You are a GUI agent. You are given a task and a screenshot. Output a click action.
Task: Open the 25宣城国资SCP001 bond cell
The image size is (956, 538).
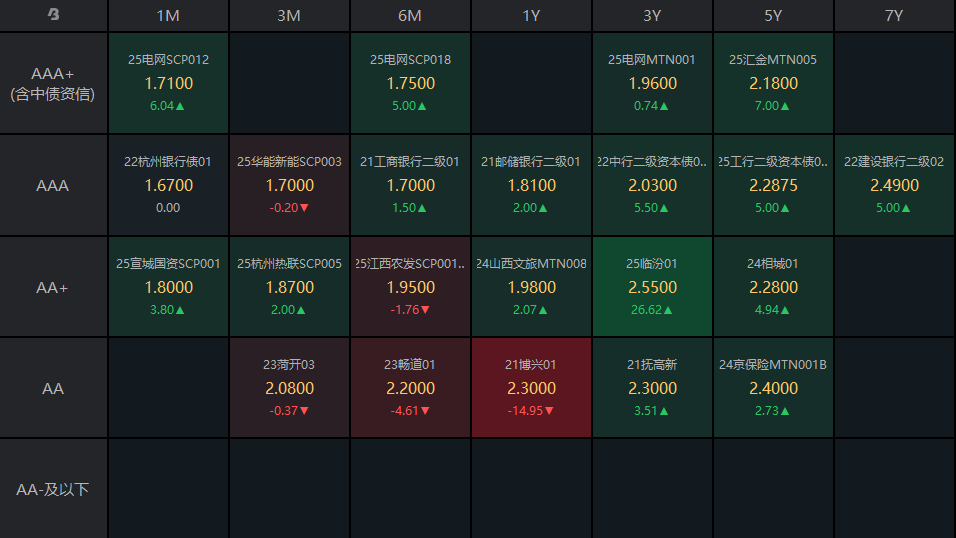click(x=168, y=287)
